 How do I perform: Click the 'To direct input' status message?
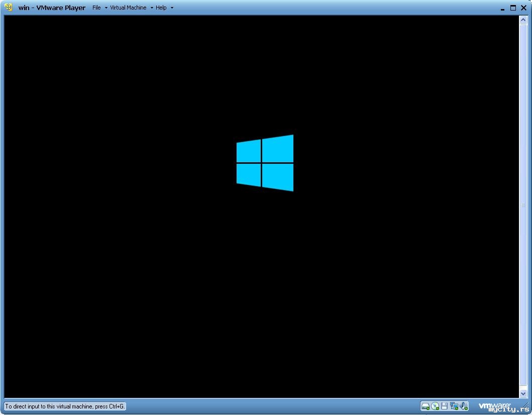coord(65,406)
